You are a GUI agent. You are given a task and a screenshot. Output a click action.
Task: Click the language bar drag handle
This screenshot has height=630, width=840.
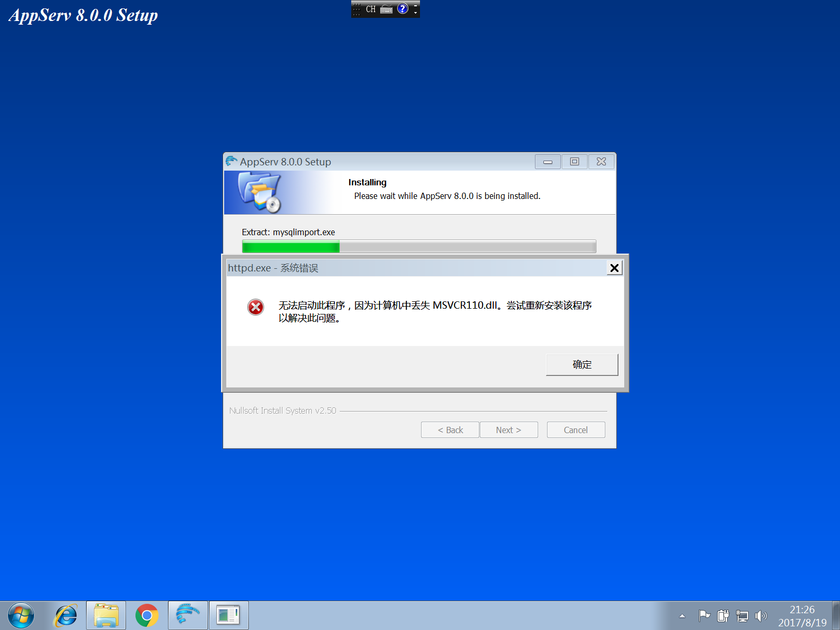point(357,9)
